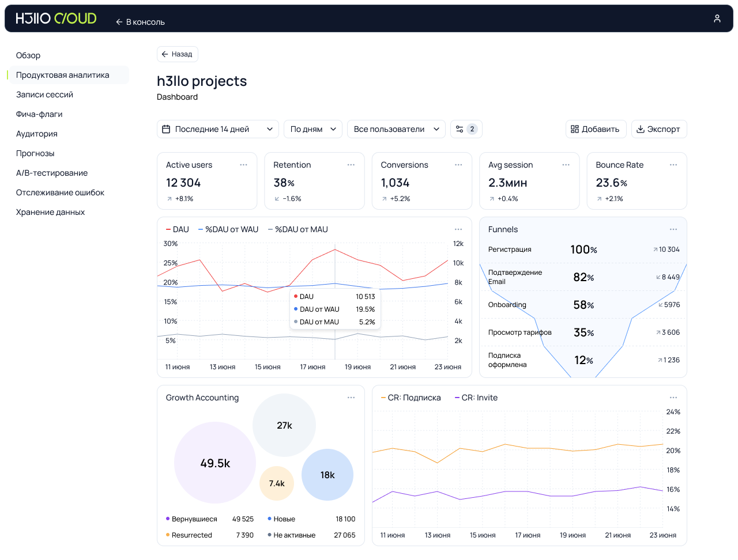Click the Экспорт button
The height and width of the screenshot is (560, 738).
(658, 129)
